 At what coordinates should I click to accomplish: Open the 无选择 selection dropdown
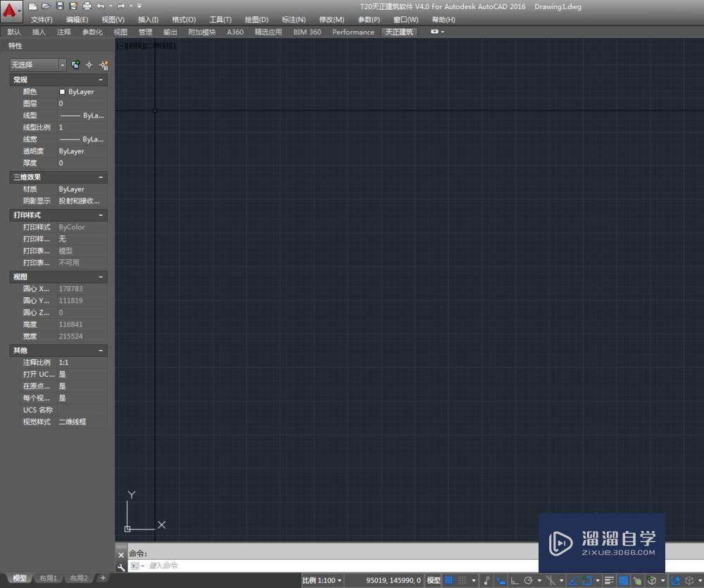[x=62, y=65]
